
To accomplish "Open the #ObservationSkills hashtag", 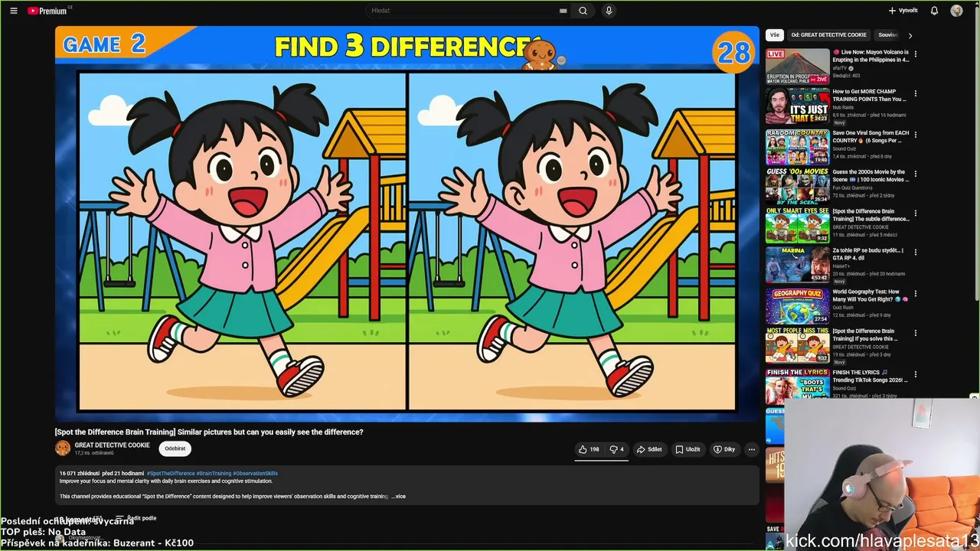I will click(x=256, y=474).
